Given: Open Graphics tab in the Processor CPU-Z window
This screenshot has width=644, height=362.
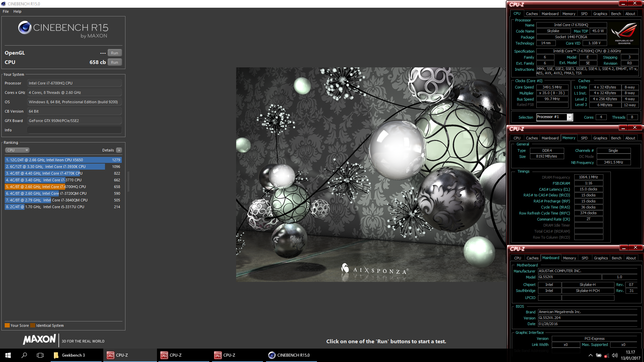Looking at the screenshot, I should point(600,14).
